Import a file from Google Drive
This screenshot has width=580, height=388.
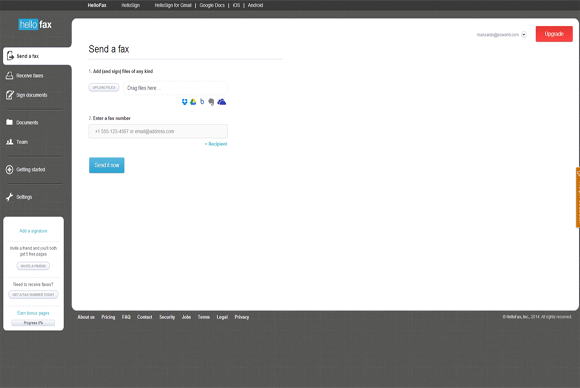(193, 102)
